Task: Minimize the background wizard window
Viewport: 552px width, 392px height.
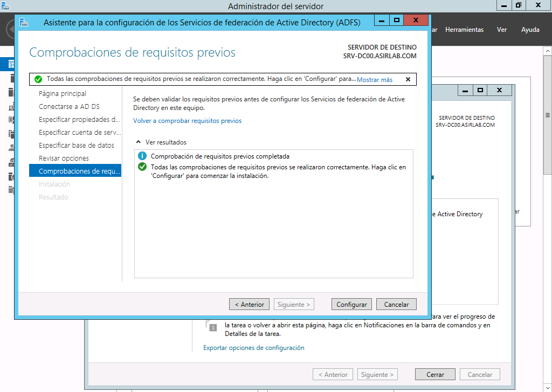Action: pyautogui.click(x=465, y=90)
